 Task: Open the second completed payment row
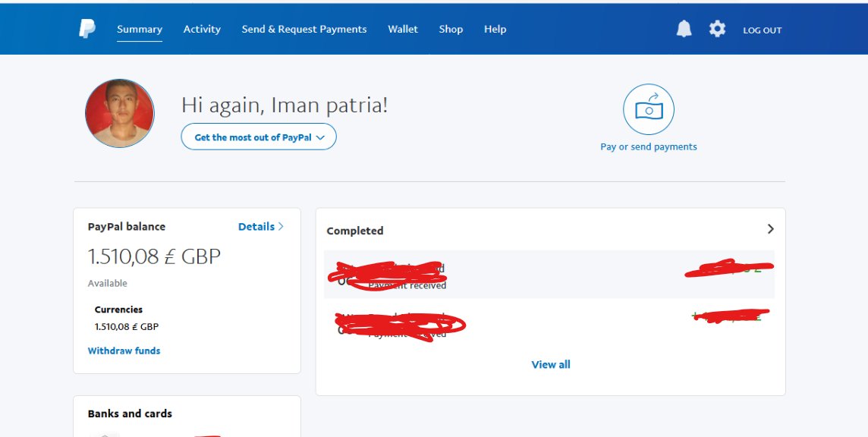(549, 323)
